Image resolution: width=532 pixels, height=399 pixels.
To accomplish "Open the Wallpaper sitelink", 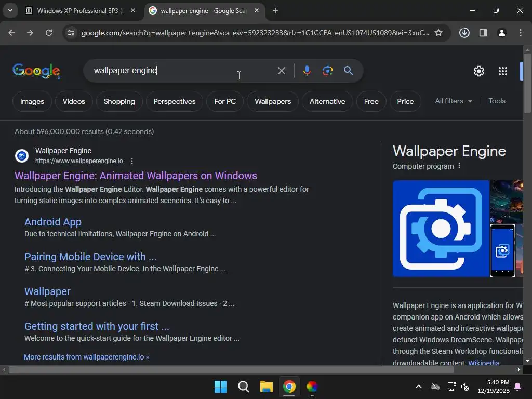I will tap(47, 291).
